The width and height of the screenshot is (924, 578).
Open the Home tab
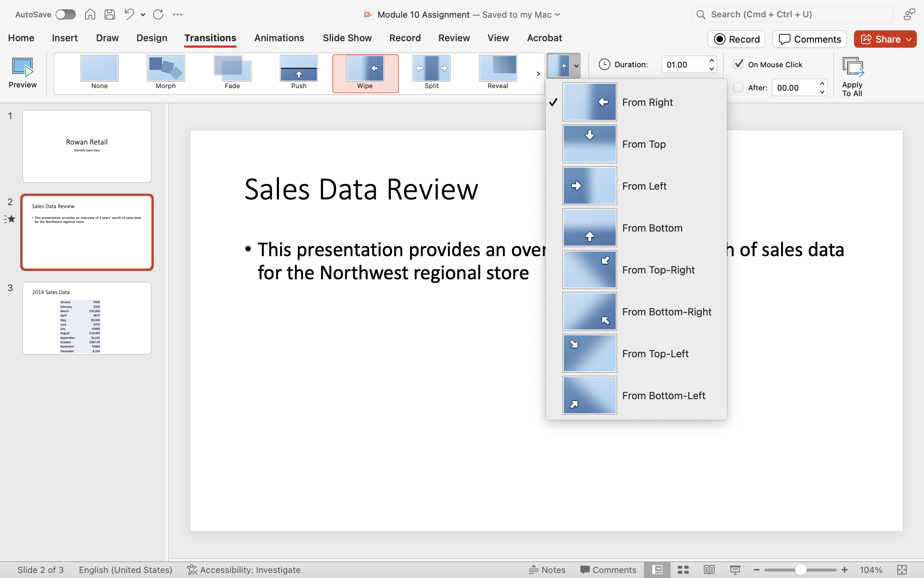coord(21,38)
